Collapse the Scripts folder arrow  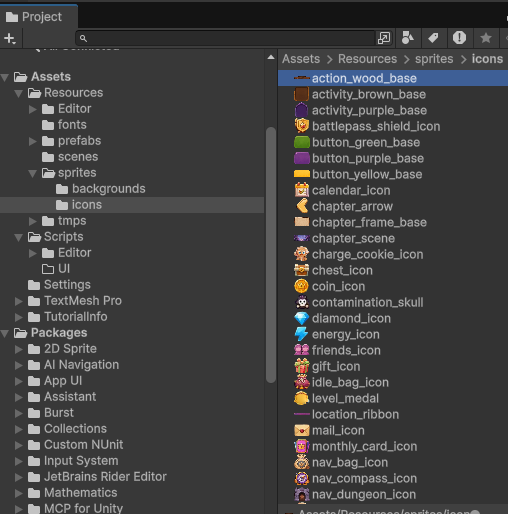(x=19, y=237)
